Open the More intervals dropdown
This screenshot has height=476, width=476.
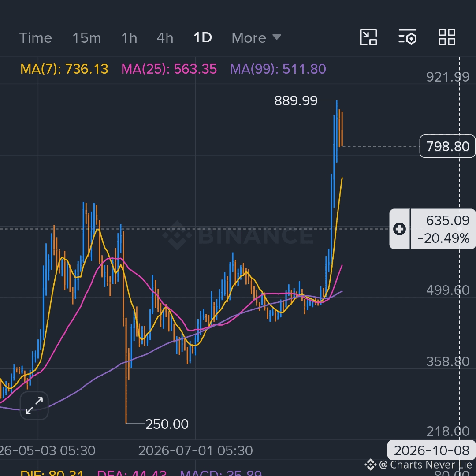(x=256, y=38)
